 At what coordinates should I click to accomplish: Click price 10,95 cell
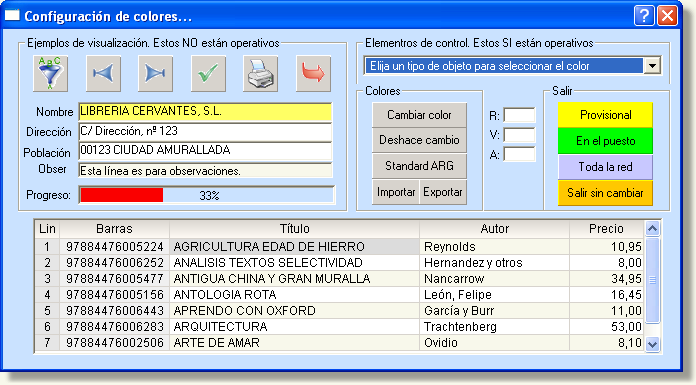click(606, 246)
